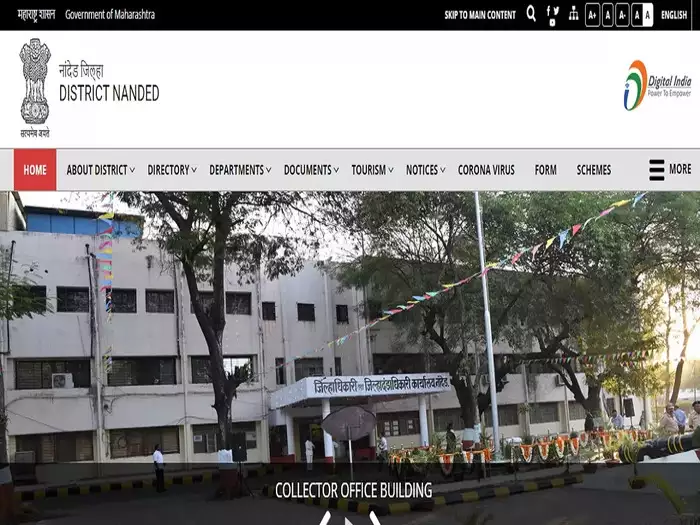Open the YouTube social link icon
Screen dimensions: 700x525
click(x=552, y=22)
